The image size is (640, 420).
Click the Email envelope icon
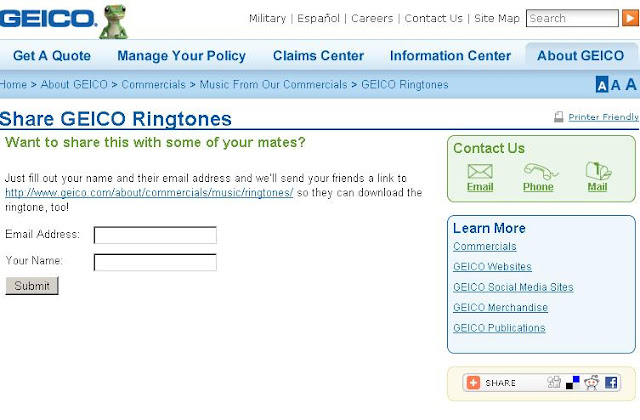click(x=480, y=171)
